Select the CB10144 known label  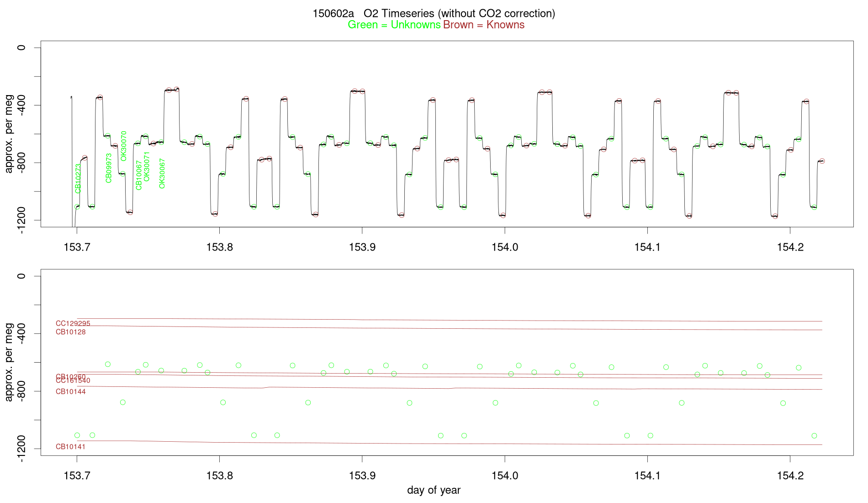point(71,391)
